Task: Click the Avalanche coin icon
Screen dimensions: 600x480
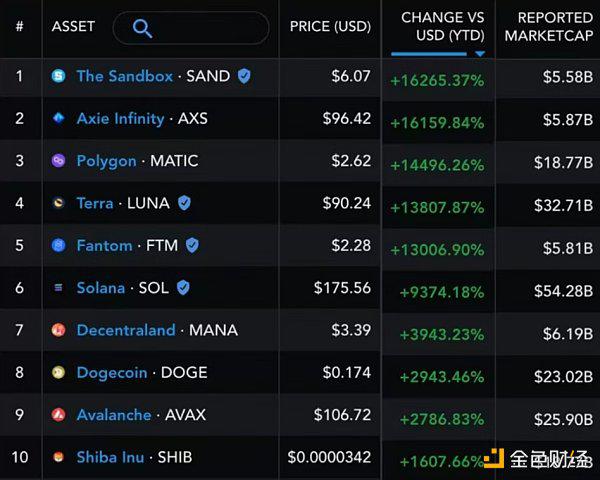Action: (58, 415)
